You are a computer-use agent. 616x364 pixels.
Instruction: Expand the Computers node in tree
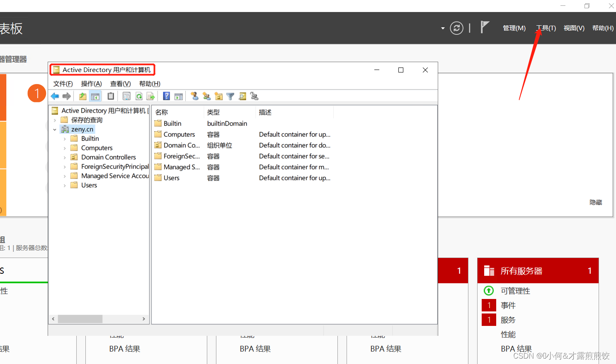tap(65, 148)
